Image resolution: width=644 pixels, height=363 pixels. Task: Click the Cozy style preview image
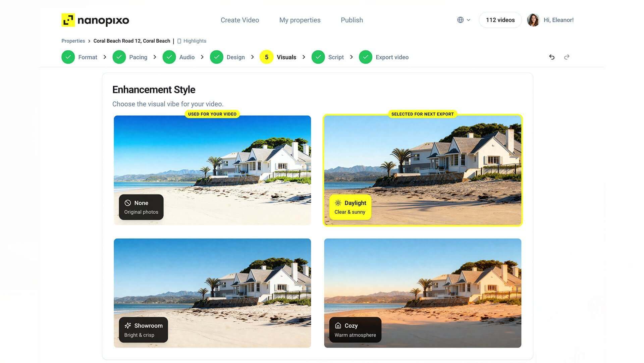click(423, 293)
